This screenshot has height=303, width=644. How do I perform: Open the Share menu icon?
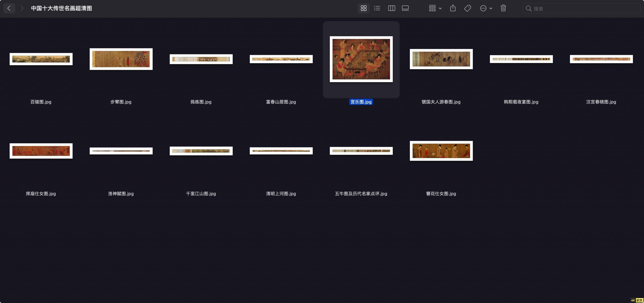point(453,8)
